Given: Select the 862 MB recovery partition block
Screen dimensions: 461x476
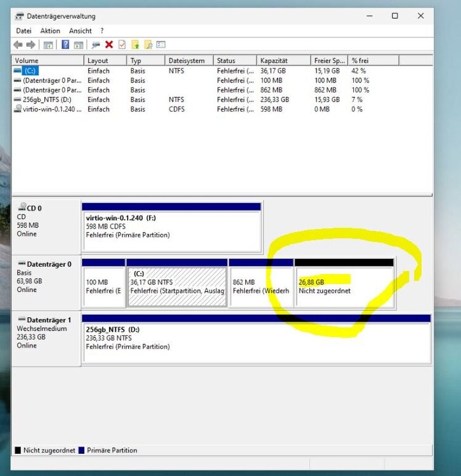Looking at the screenshot, I should tap(261, 283).
